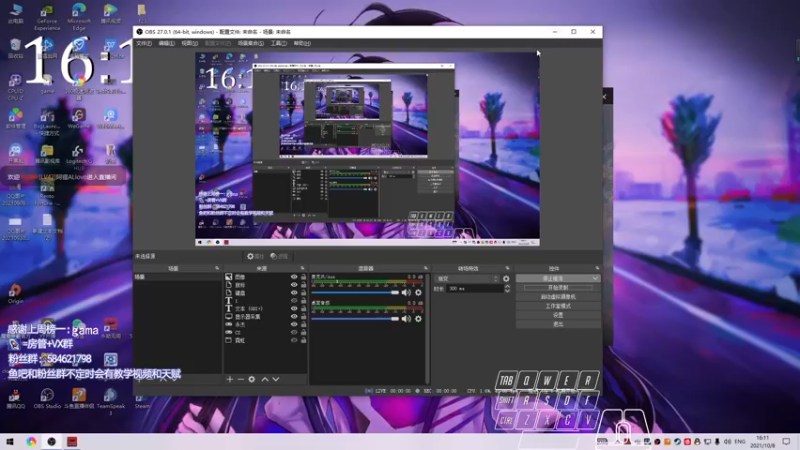Image resolution: width=800 pixels, height=450 pixels.
Task: Toggle visibility eye of 显示器采集 source
Action: (294, 316)
